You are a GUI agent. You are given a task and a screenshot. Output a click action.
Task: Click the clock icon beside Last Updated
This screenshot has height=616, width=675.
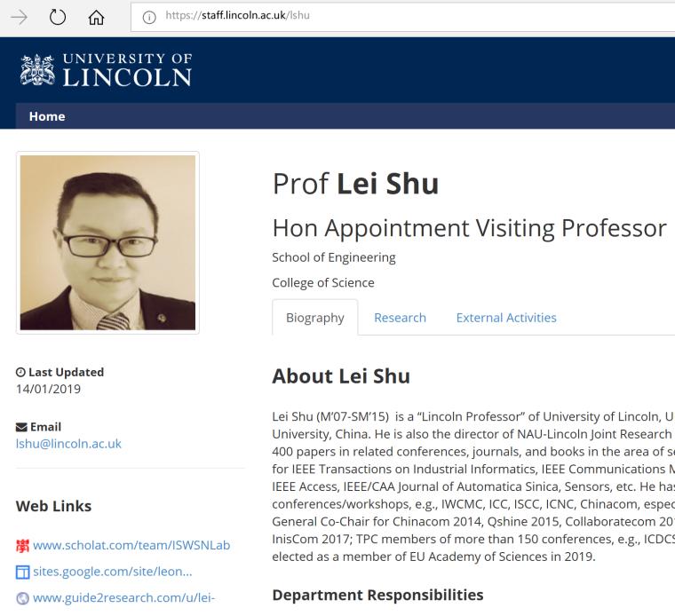click(21, 373)
